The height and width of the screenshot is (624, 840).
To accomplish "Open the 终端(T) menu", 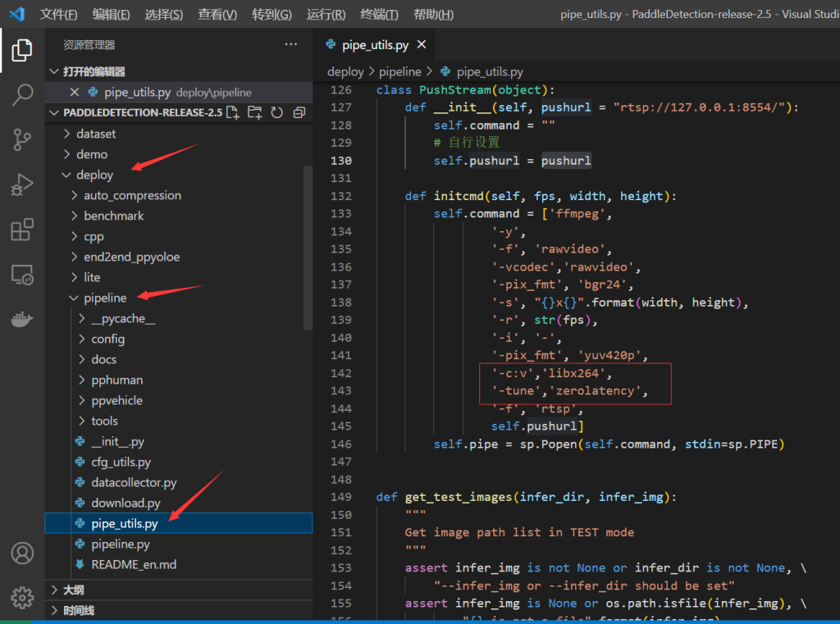I will pyautogui.click(x=379, y=15).
